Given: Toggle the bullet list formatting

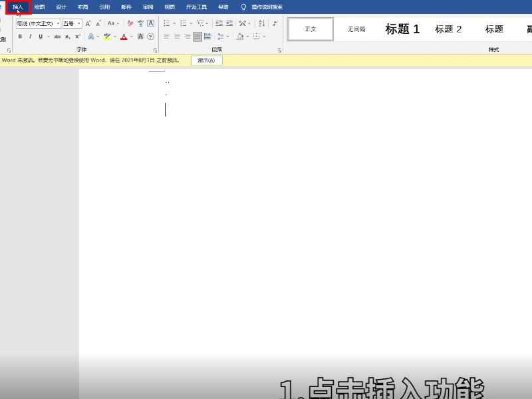Looking at the screenshot, I should (x=165, y=23).
